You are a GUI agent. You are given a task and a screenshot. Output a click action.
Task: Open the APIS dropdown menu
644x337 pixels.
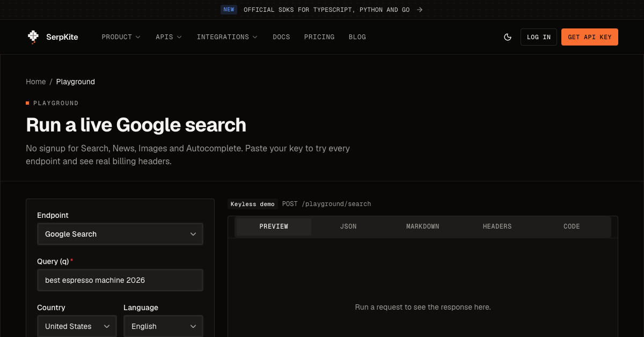click(169, 37)
